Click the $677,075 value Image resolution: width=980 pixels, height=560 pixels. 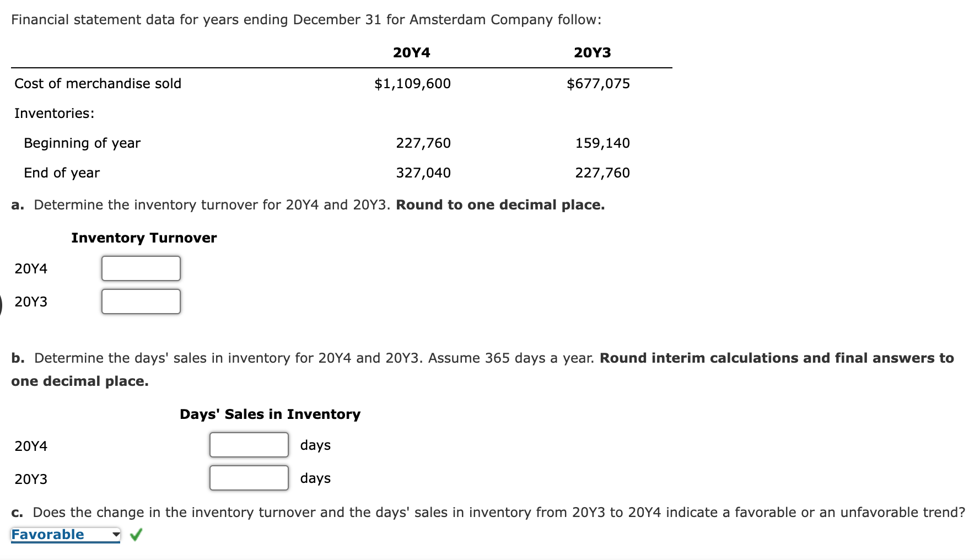[x=598, y=83]
